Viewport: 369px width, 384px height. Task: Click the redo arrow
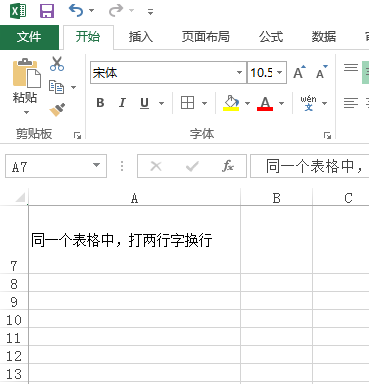[116, 11]
